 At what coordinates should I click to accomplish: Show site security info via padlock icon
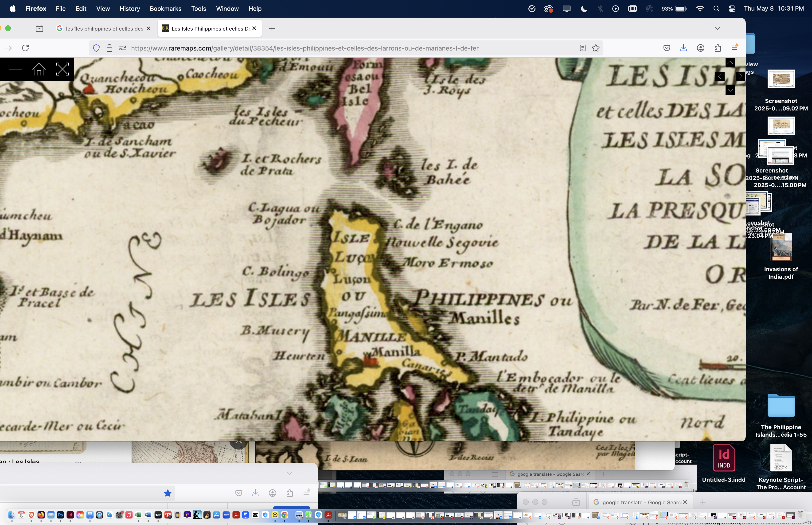coord(109,48)
